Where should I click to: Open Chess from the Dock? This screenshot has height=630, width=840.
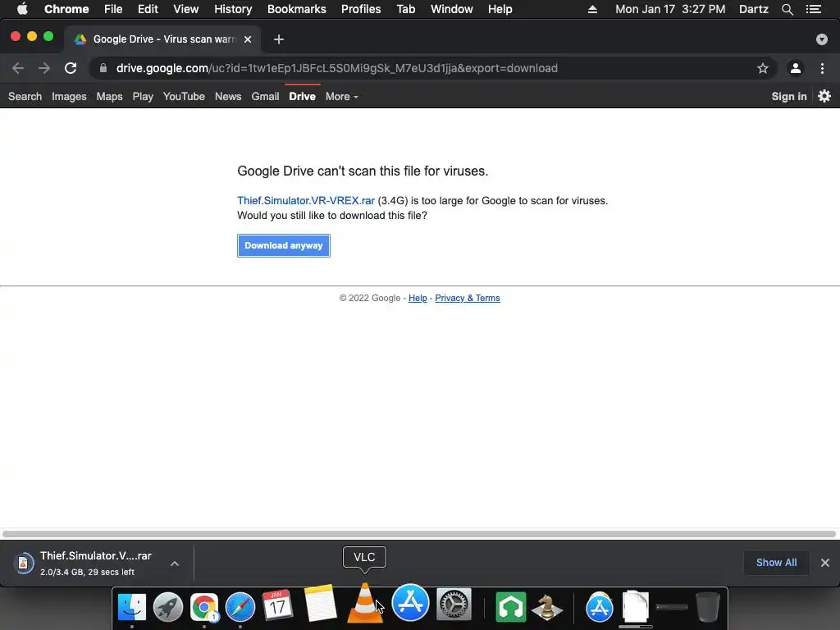tap(547, 607)
